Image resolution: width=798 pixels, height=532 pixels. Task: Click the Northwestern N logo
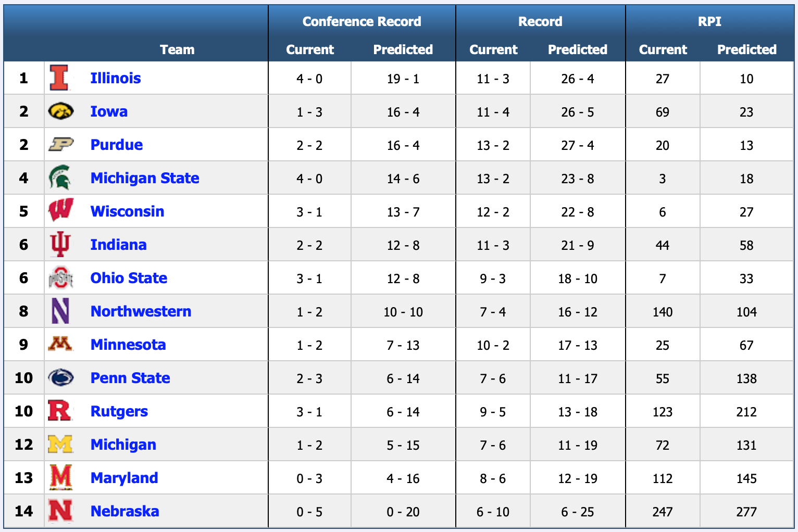pos(60,311)
